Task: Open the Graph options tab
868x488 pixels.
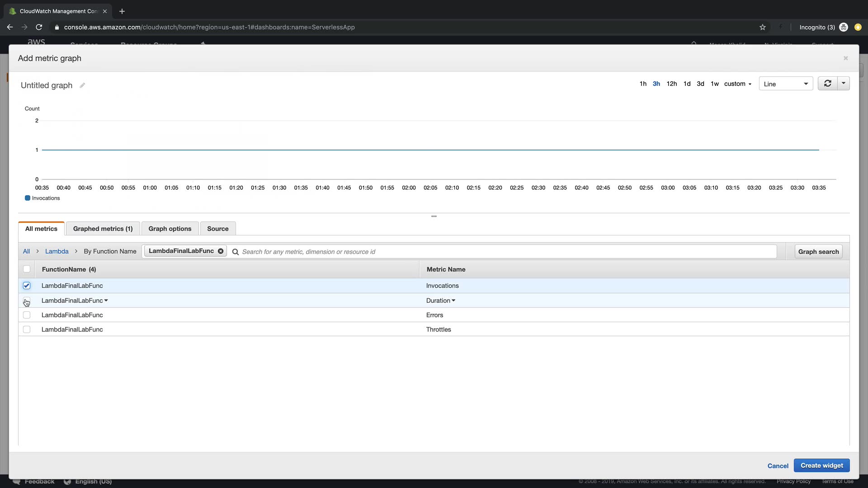Action: pyautogui.click(x=170, y=229)
